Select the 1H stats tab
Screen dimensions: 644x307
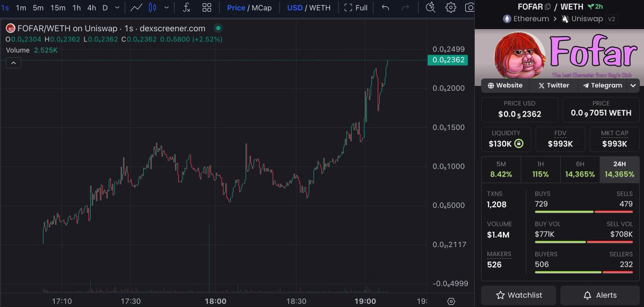(x=540, y=169)
